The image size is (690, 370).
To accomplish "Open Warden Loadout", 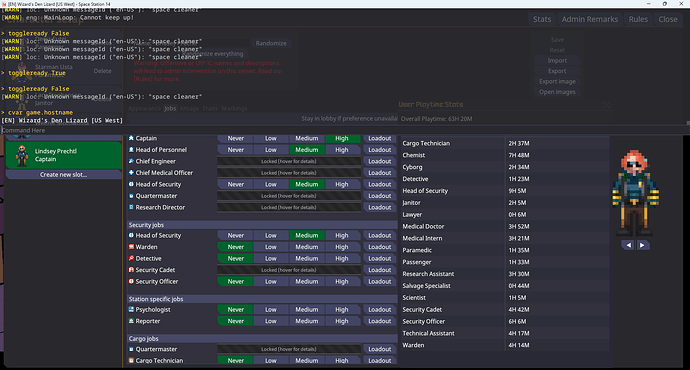I will (380, 247).
